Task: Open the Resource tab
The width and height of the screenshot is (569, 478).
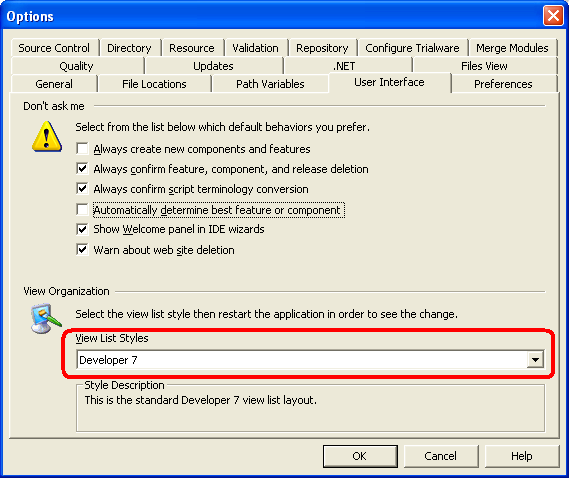Action: coord(192,48)
